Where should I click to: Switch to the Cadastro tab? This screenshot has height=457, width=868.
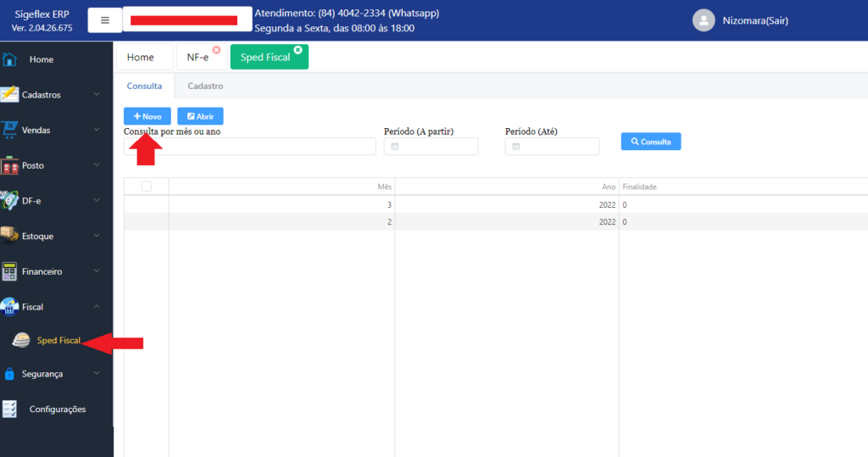click(205, 86)
